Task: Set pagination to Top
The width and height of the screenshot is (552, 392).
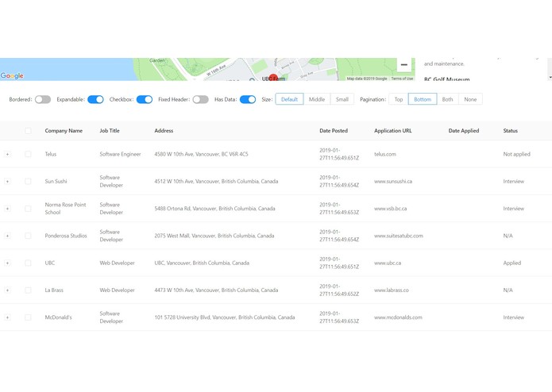Action: tap(399, 99)
